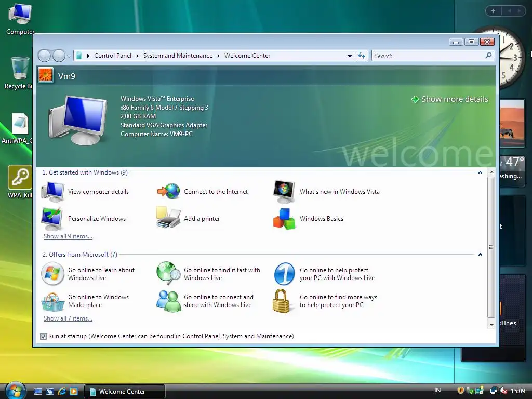Click the taskbar clock showing 15:09
The width and height of the screenshot is (532, 399).
click(518, 391)
